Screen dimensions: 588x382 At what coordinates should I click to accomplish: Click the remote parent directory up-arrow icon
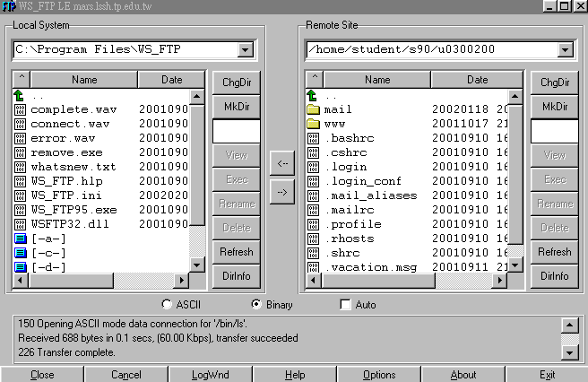[x=312, y=95]
